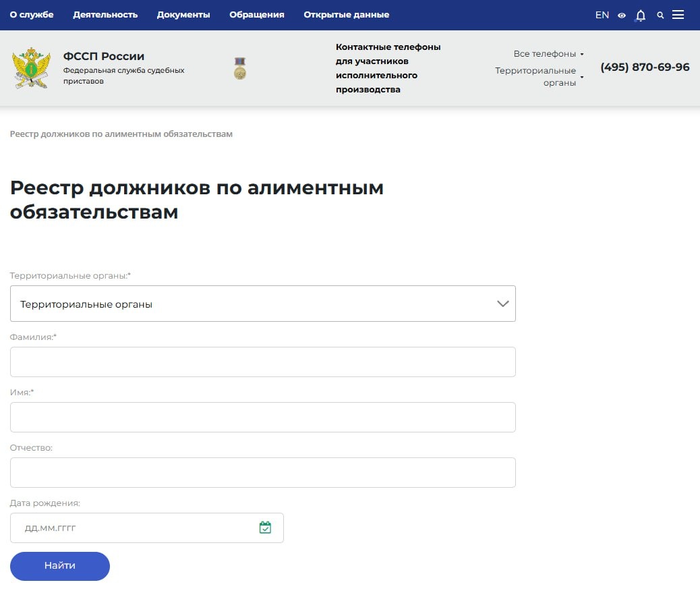Open the Обращения menu
Image resolution: width=700 pixels, height=593 pixels.
coord(257,15)
